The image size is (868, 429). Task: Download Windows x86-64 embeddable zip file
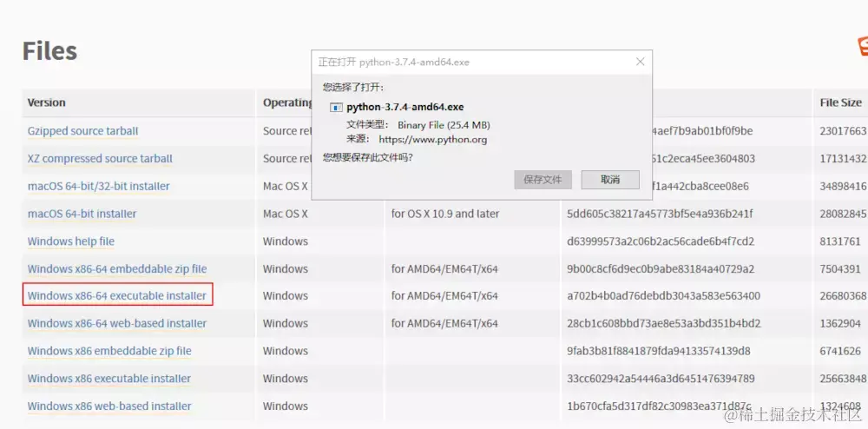point(117,269)
